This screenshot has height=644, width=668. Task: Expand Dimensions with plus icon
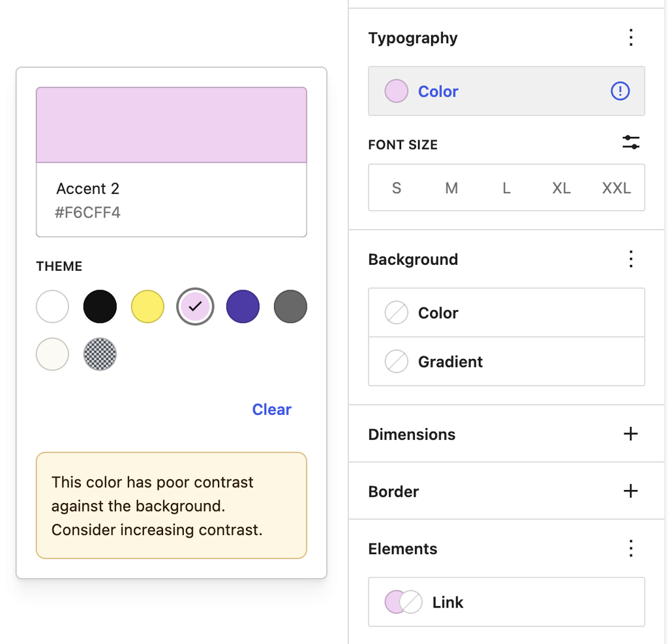point(631,434)
